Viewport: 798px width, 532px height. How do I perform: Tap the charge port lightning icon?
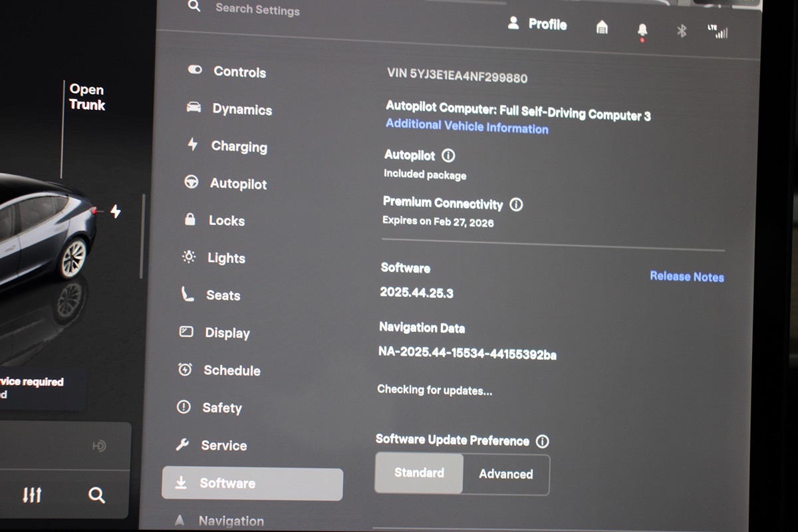(x=116, y=211)
